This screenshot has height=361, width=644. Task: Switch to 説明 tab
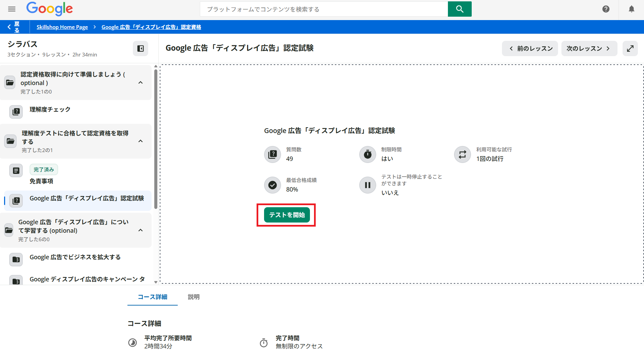click(194, 297)
